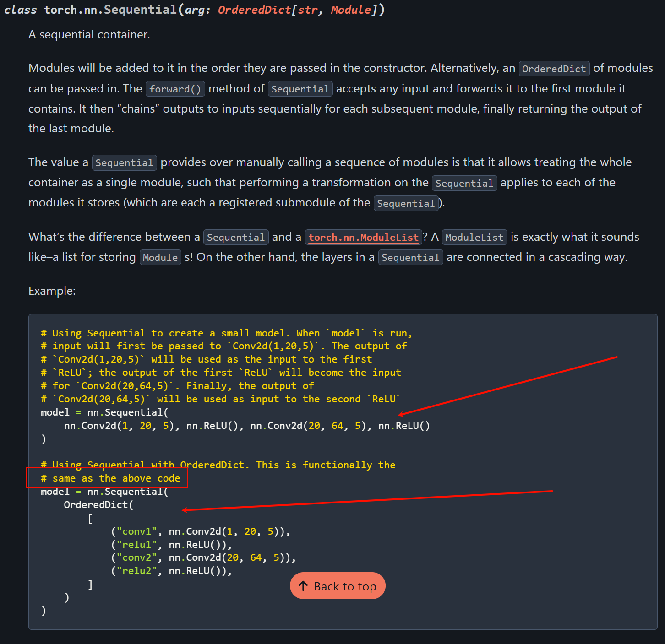This screenshot has width=665, height=644.
Task: Click the Sequential inline code after "difference between a"
Action: (236, 237)
